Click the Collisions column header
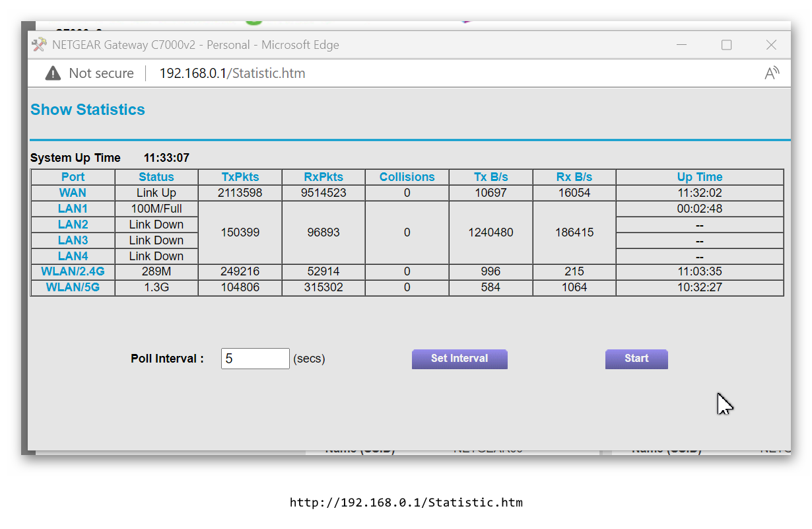812x529 pixels. [x=407, y=176]
